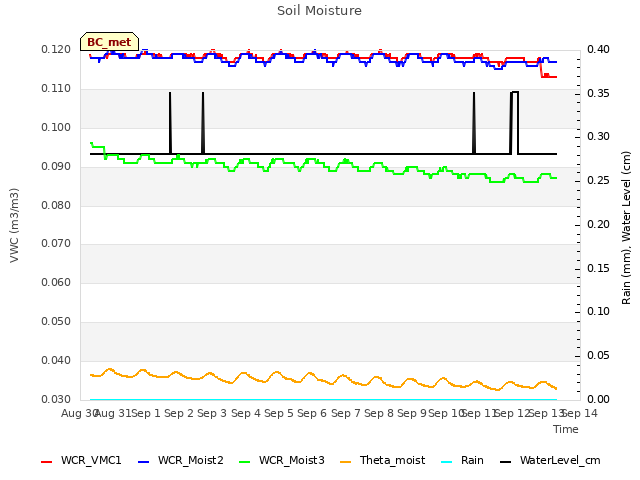Screen dimensions: 640x480
Task: Click the 0.110 left axis tick
Action: [x=56, y=89]
